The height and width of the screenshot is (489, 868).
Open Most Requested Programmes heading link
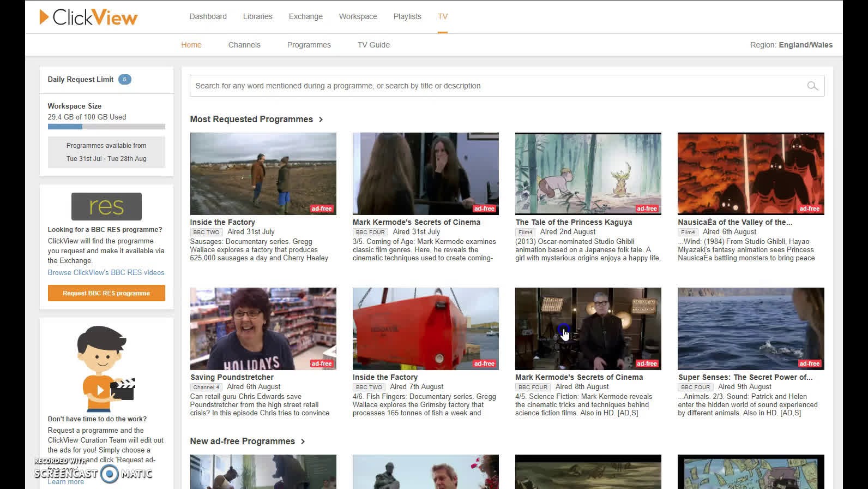[x=251, y=119]
